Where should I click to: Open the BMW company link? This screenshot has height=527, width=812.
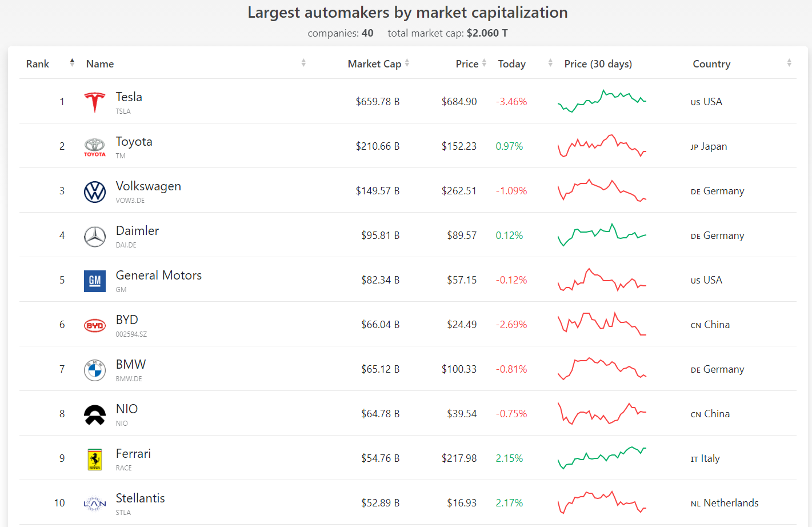pos(131,365)
